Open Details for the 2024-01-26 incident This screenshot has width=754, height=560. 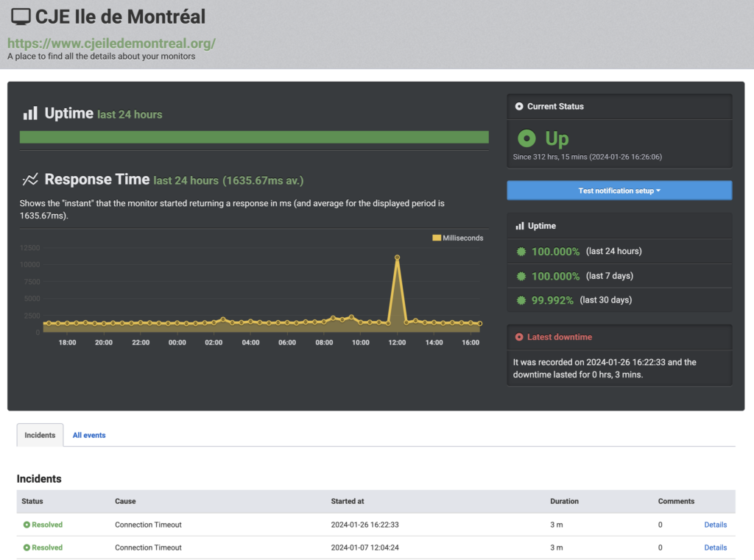(x=715, y=525)
